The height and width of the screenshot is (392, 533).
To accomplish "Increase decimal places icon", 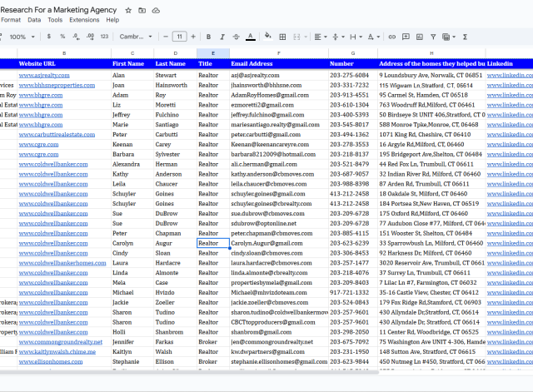I will click(x=91, y=37).
